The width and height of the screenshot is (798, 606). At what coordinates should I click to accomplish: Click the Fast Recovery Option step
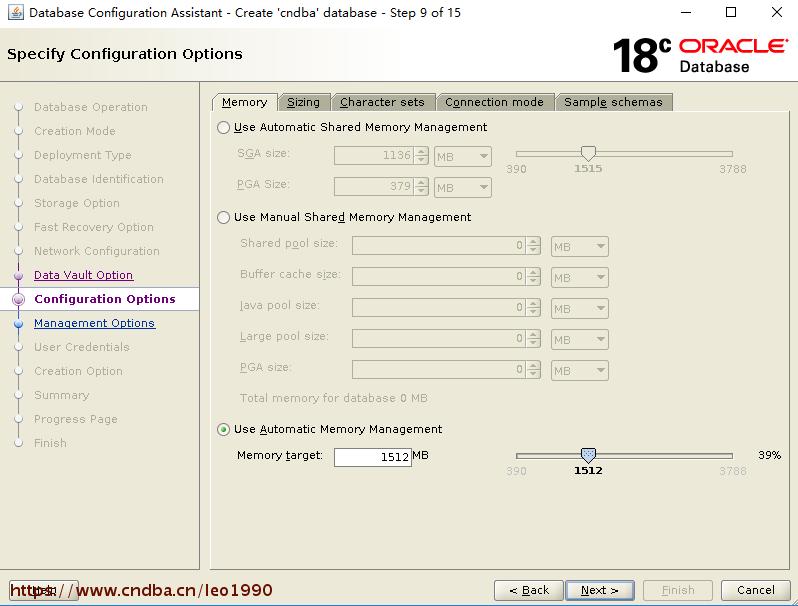point(94,227)
